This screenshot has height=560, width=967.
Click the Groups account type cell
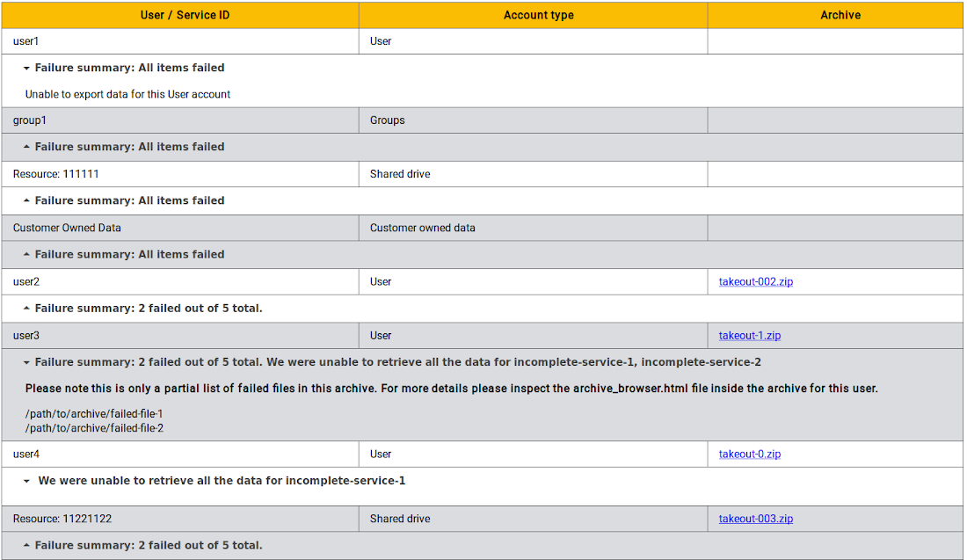387,120
